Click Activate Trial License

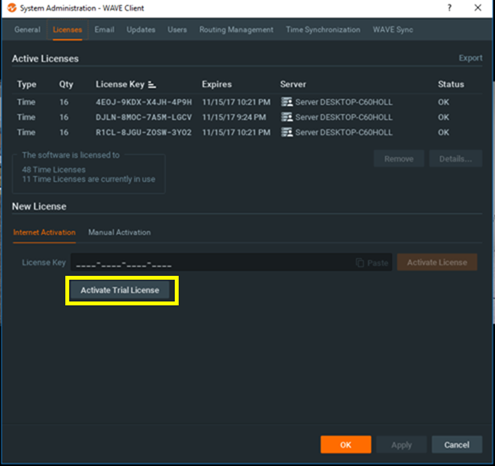120,290
